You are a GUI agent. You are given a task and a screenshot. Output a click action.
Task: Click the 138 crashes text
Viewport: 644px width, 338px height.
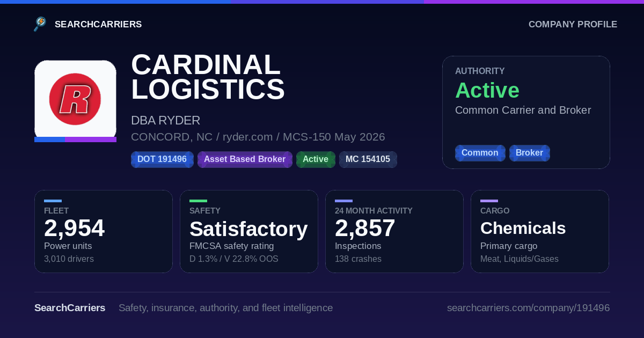pyautogui.click(x=358, y=259)
